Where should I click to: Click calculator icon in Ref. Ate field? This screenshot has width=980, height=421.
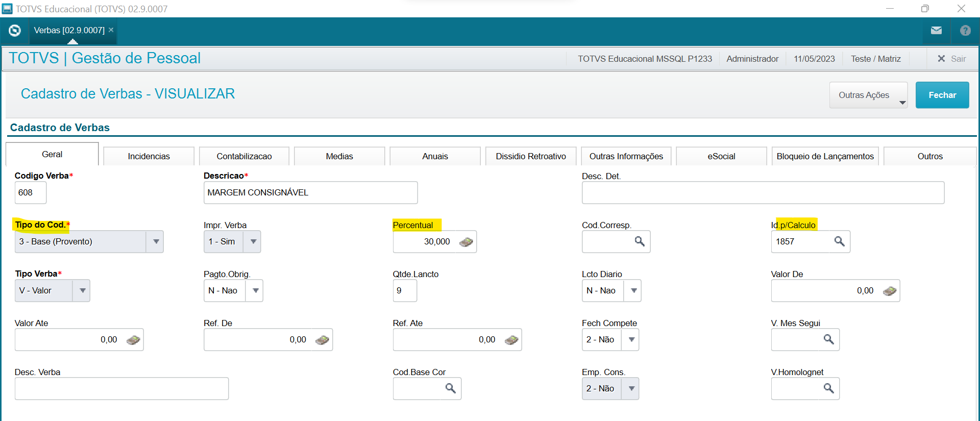511,340
